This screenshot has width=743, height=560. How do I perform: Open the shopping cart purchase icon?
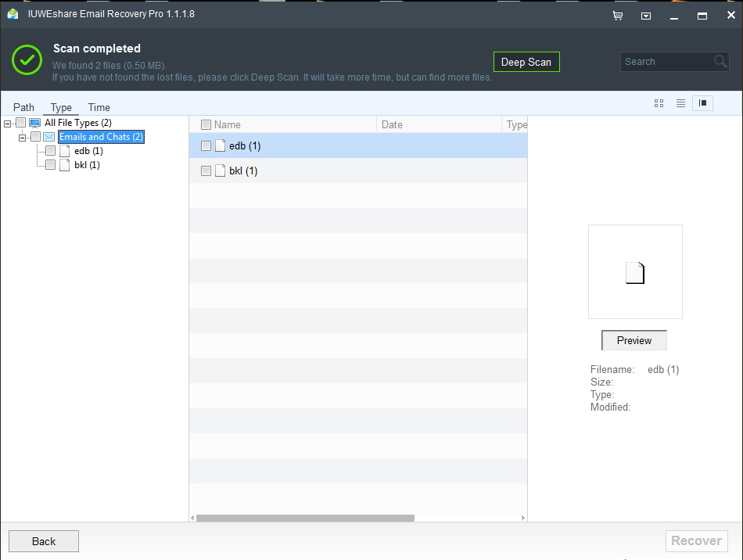point(618,16)
